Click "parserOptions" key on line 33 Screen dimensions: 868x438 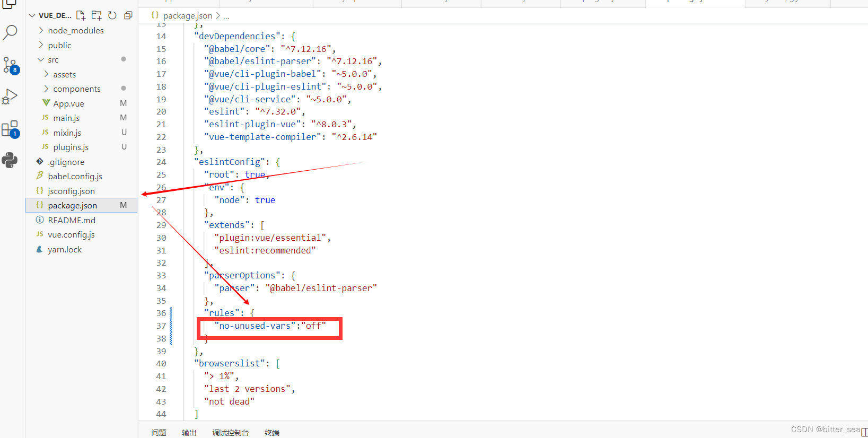(242, 275)
